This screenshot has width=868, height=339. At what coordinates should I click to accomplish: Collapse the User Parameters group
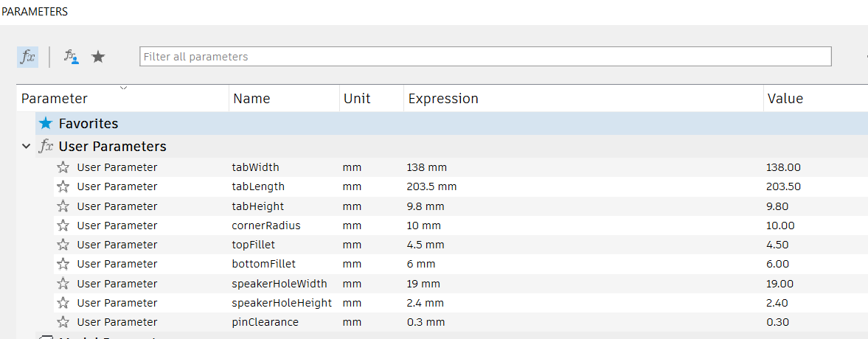click(27, 146)
